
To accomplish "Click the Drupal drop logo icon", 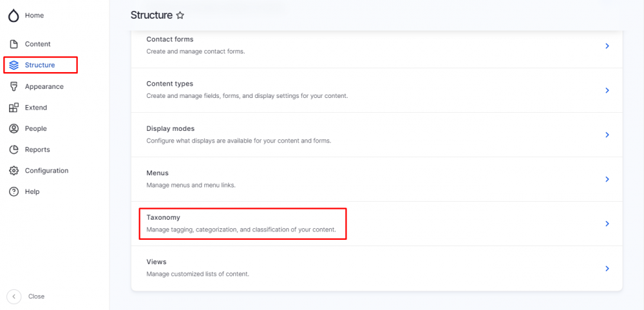I will (x=14, y=15).
